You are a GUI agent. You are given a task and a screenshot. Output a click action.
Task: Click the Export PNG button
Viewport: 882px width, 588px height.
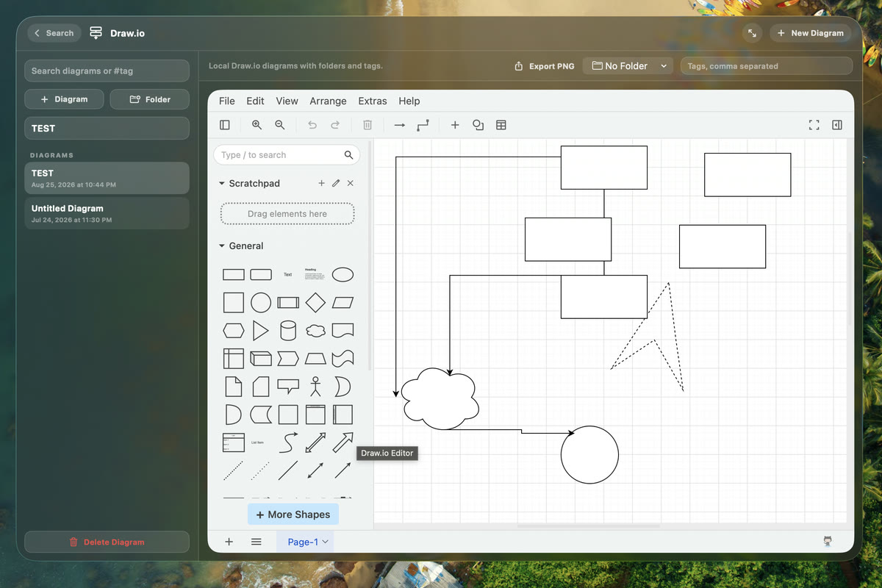[545, 66]
